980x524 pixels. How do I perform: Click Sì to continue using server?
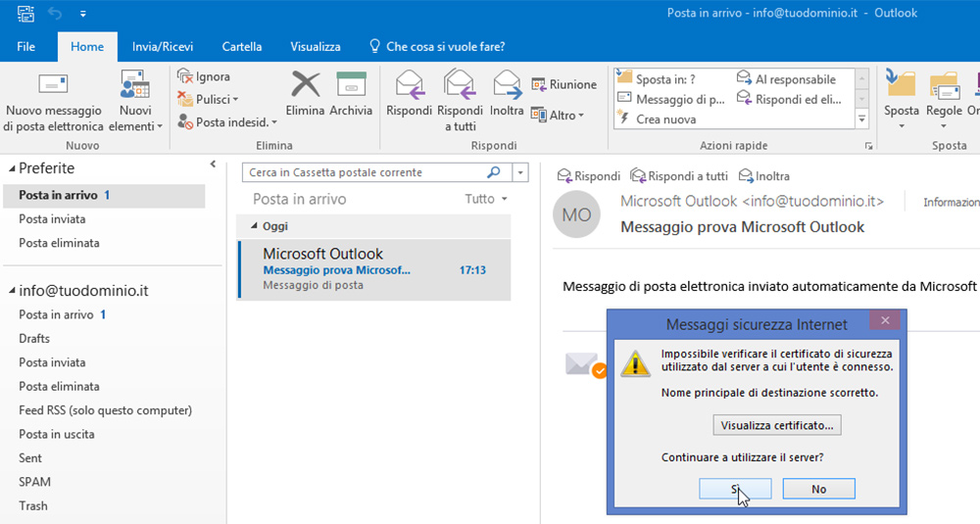[x=735, y=489]
